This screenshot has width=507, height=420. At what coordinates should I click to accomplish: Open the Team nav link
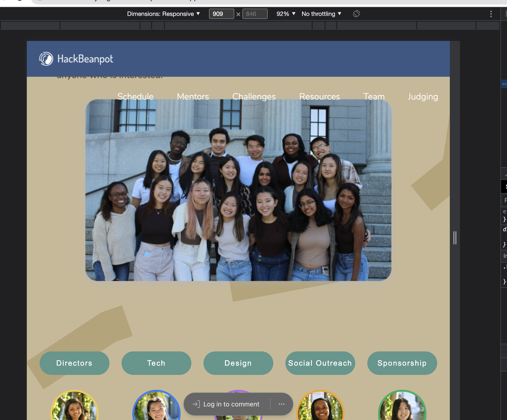click(374, 97)
